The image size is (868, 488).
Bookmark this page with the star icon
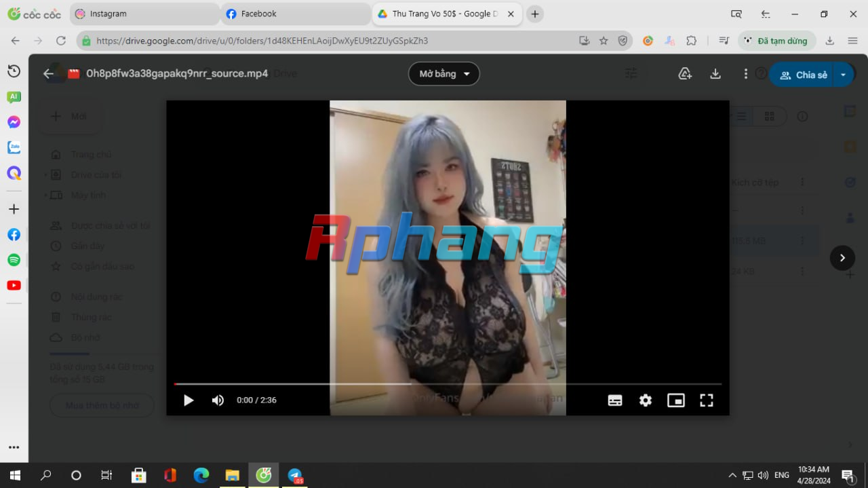[604, 41]
